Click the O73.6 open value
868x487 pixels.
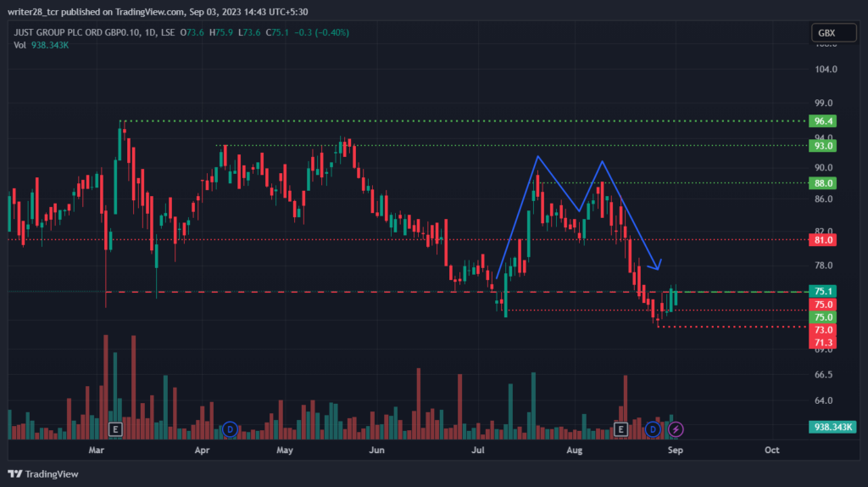pyautogui.click(x=192, y=33)
